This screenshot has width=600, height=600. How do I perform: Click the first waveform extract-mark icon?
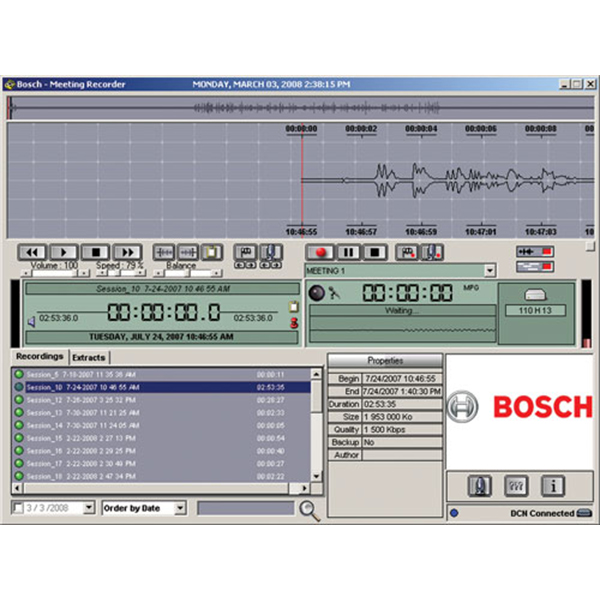(164, 252)
